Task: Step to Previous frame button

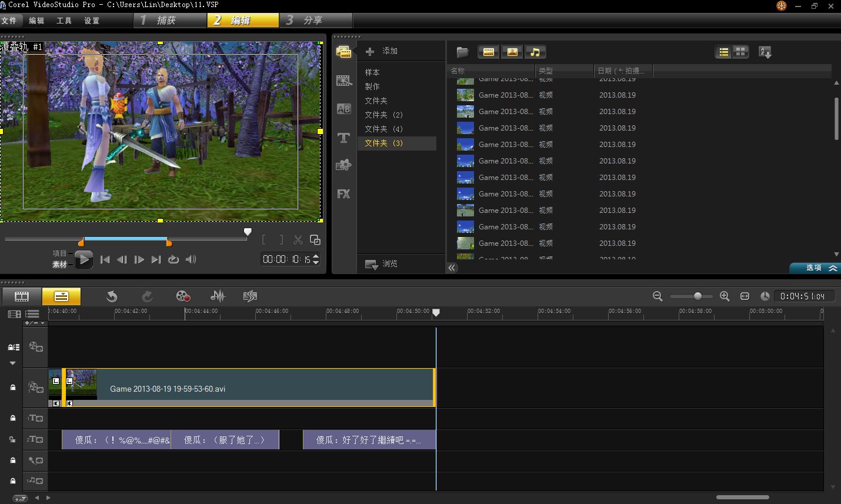Action: pyautogui.click(x=122, y=259)
